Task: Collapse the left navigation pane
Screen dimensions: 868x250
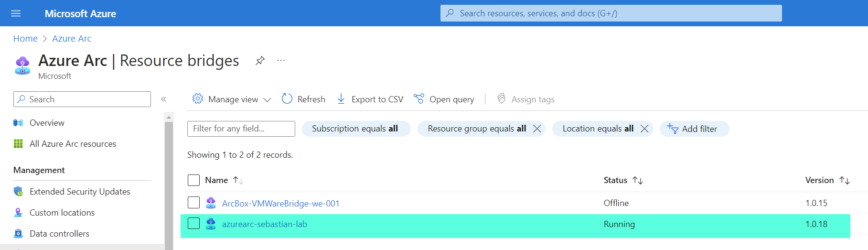Action: [163, 99]
